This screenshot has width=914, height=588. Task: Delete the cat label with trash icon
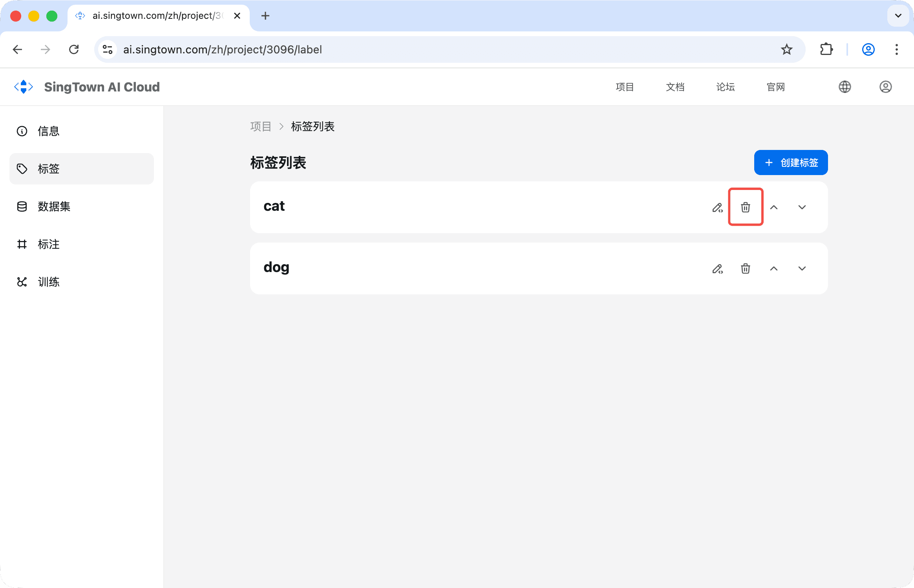[745, 207]
